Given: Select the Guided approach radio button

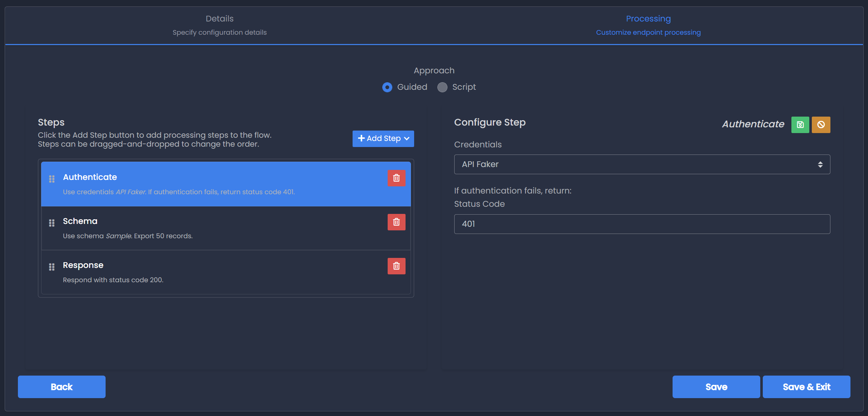Looking at the screenshot, I should pyautogui.click(x=387, y=87).
